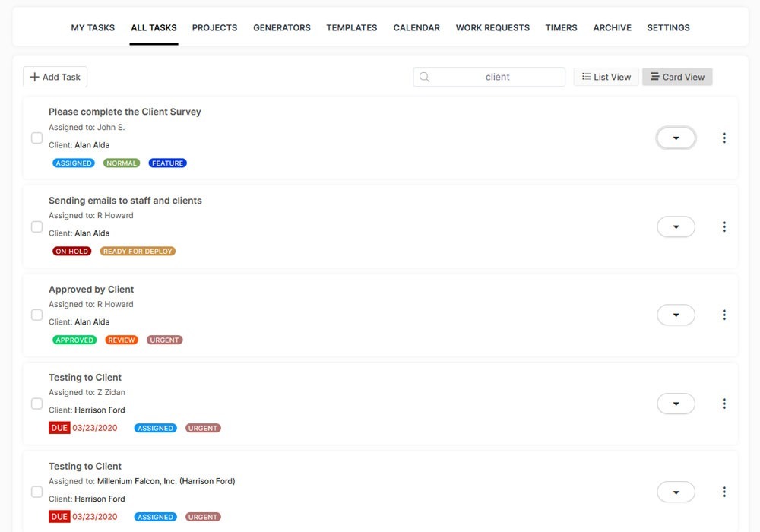Switch to the Projects tab
This screenshot has width=760, height=532.
(214, 27)
